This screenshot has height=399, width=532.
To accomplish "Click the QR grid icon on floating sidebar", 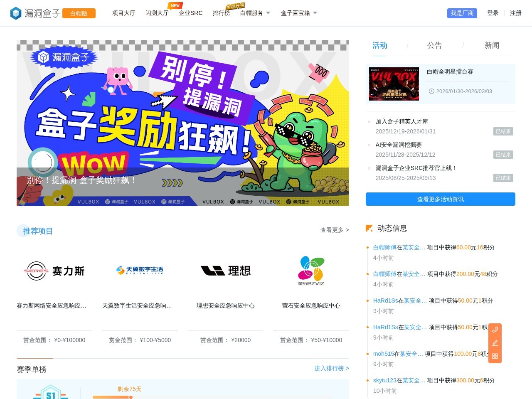I will (x=495, y=356).
